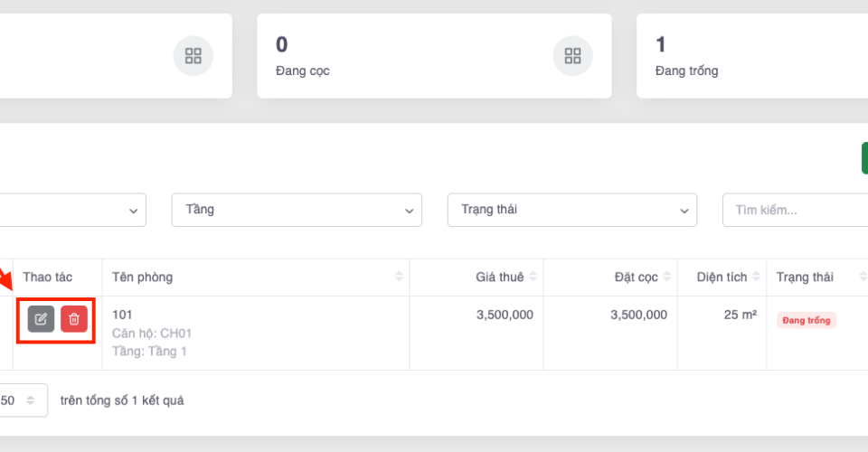Screen dimensions: 868x452
Task: Open the page size selector showing 50
Action: 22,400
